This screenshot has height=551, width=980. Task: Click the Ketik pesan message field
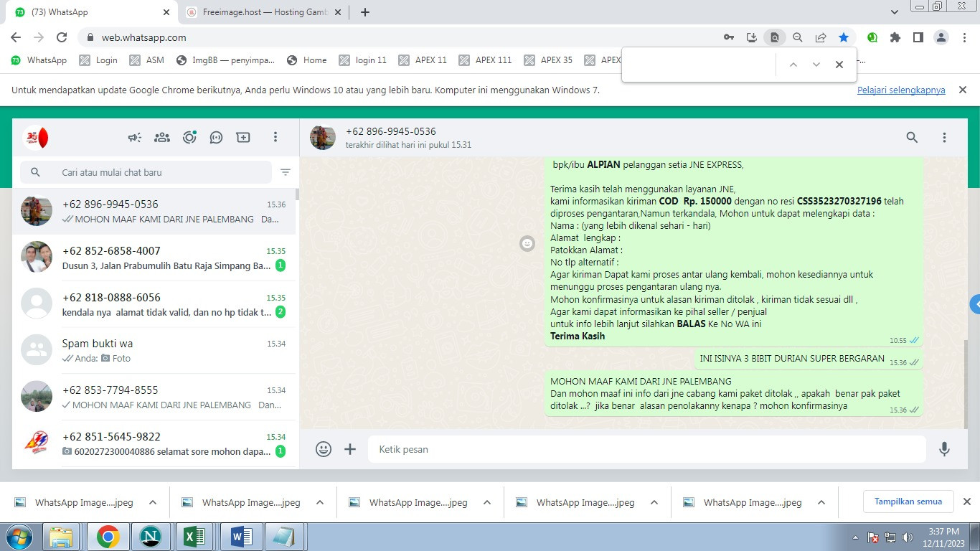pyautogui.click(x=647, y=449)
